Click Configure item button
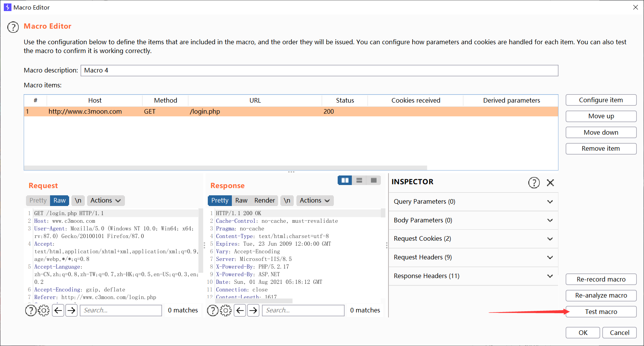644x346 pixels. pyautogui.click(x=601, y=100)
